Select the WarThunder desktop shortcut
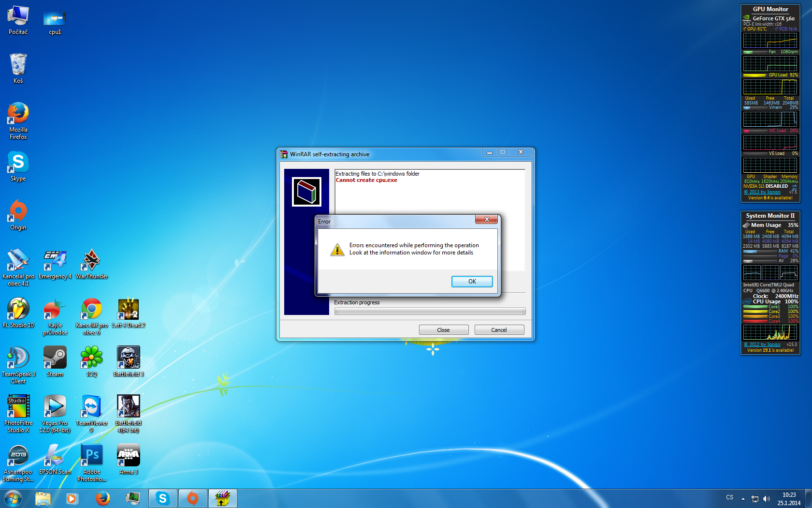The width and height of the screenshot is (812, 508). point(91,264)
